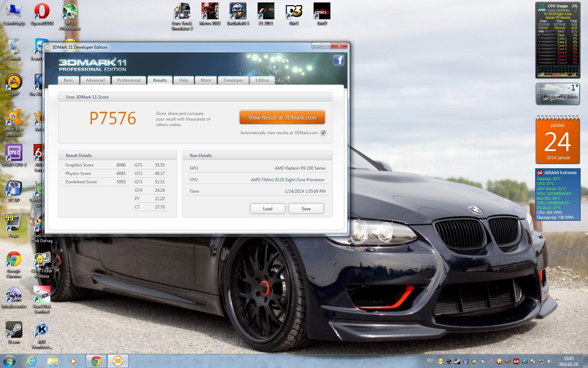
Task: Open the Professional tab
Action: click(x=129, y=80)
